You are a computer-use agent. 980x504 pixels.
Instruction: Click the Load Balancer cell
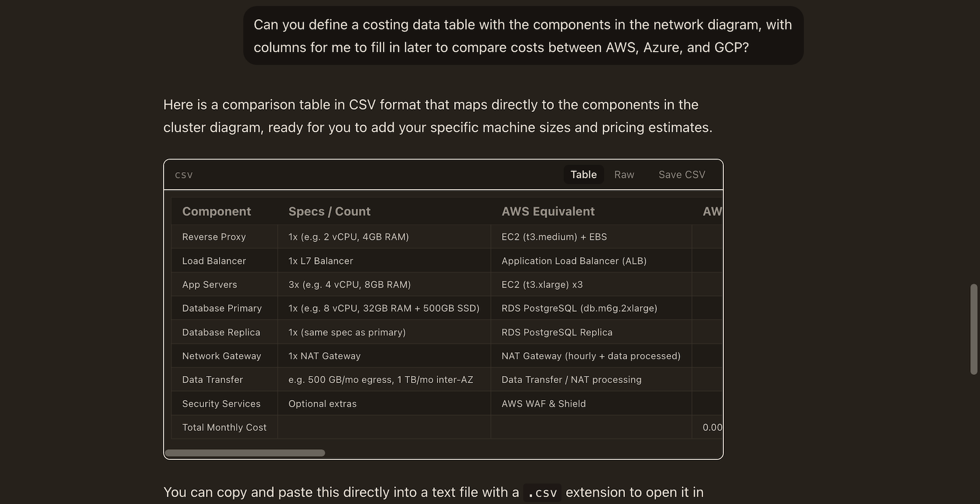(x=224, y=261)
